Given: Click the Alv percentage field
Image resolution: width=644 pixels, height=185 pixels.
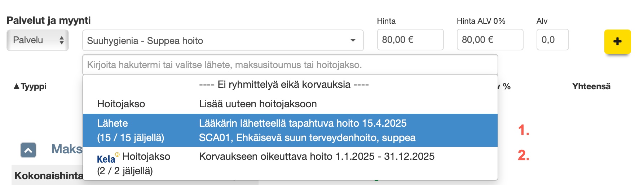Looking at the screenshot, I should pyautogui.click(x=552, y=40).
